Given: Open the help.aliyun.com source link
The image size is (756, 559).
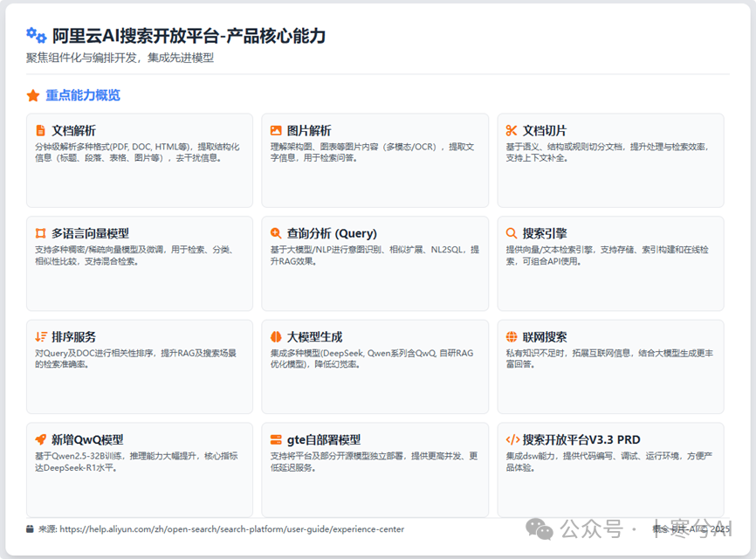Looking at the screenshot, I should [231, 528].
